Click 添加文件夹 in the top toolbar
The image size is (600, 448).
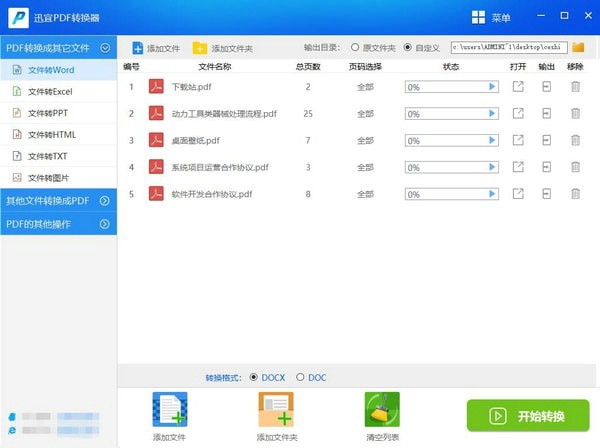[223, 48]
